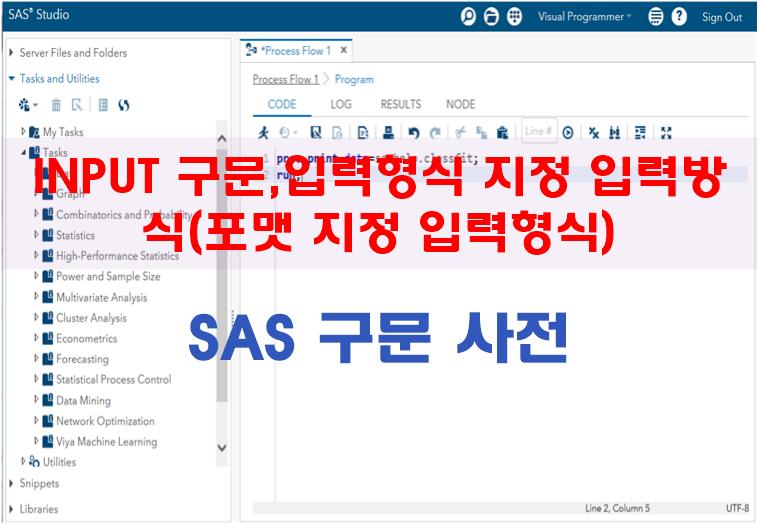The image size is (758, 524).
Task: Open the more application options menu icon
Action: tap(656, 17)
